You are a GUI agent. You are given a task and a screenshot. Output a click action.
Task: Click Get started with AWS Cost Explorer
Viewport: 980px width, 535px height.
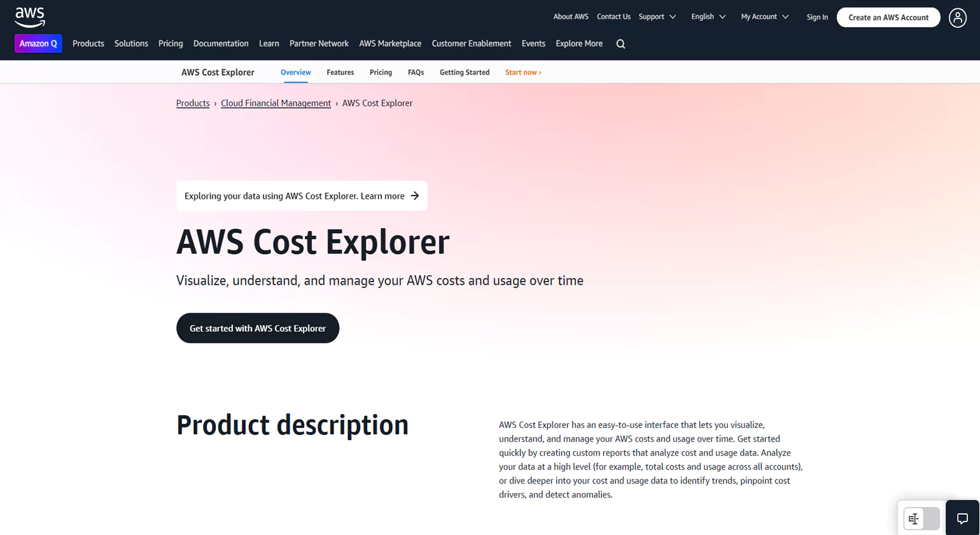[258, 328]
